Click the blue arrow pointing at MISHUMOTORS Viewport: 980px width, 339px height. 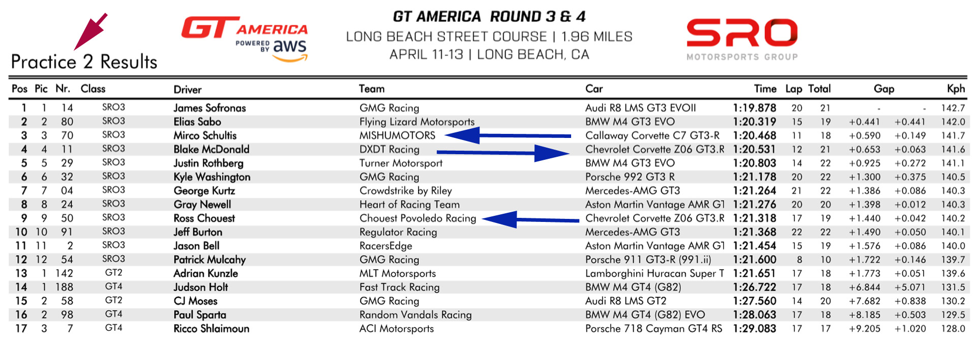click(508, 136)
